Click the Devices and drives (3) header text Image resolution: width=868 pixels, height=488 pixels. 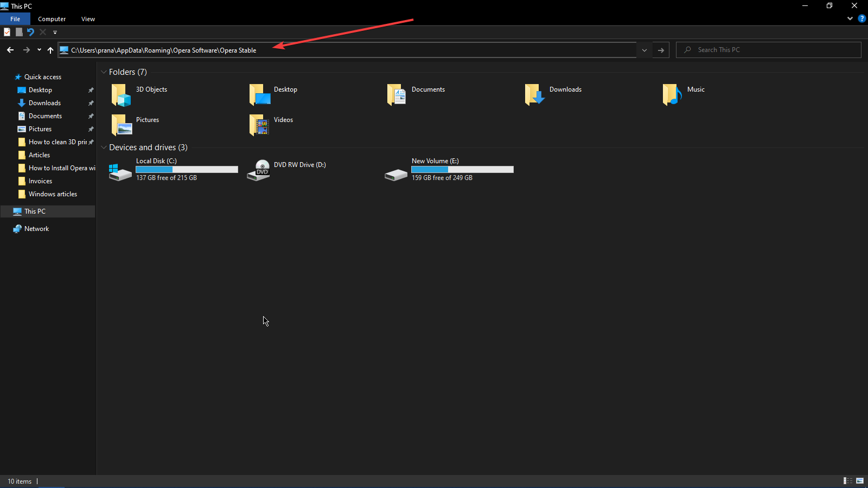[148, 147]
